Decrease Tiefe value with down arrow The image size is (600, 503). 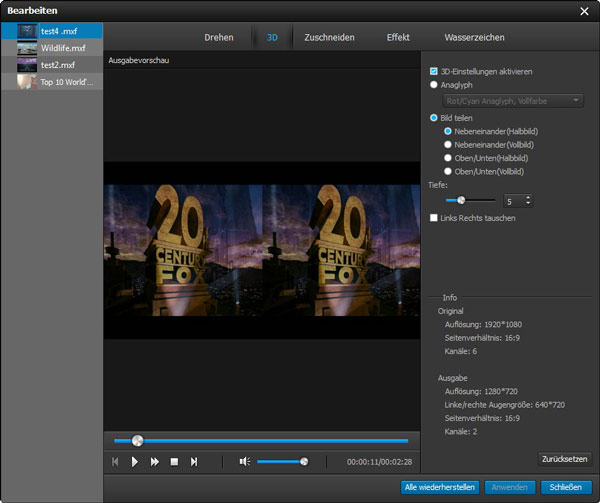click(x=528, y=204)
